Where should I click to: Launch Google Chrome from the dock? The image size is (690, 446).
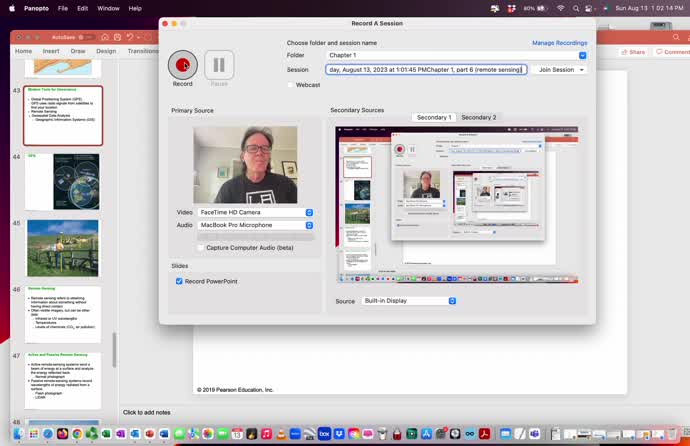[x=77, y=434]
